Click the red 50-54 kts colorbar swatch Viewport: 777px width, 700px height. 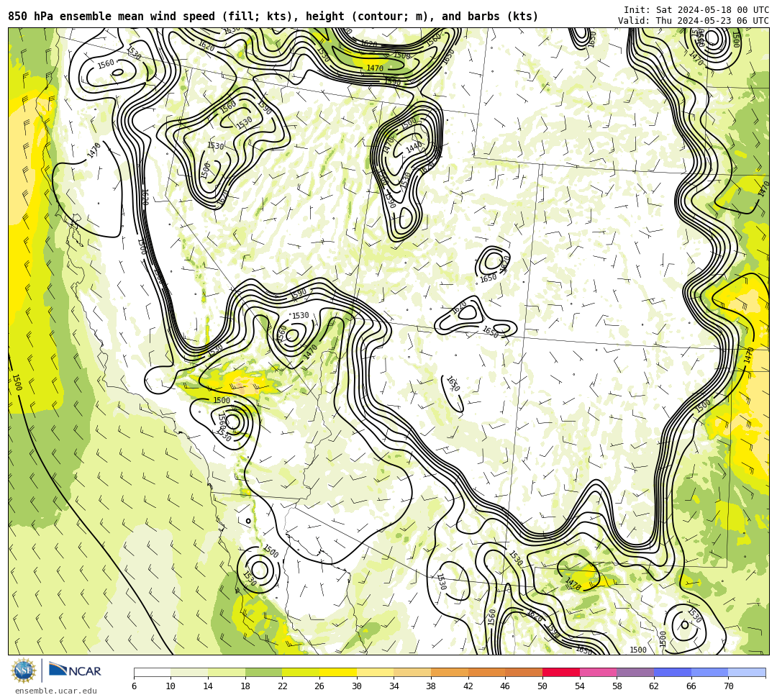point(561,672)
